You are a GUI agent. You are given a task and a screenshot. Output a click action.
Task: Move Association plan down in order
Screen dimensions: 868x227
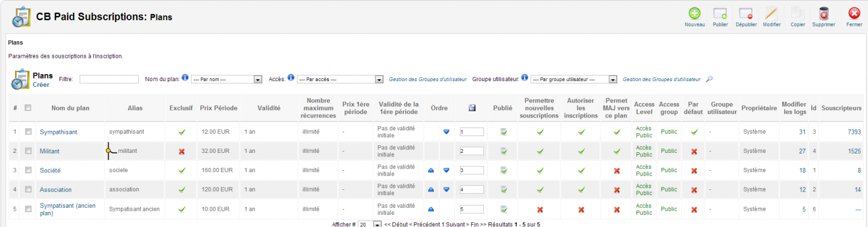coord(446,190)
